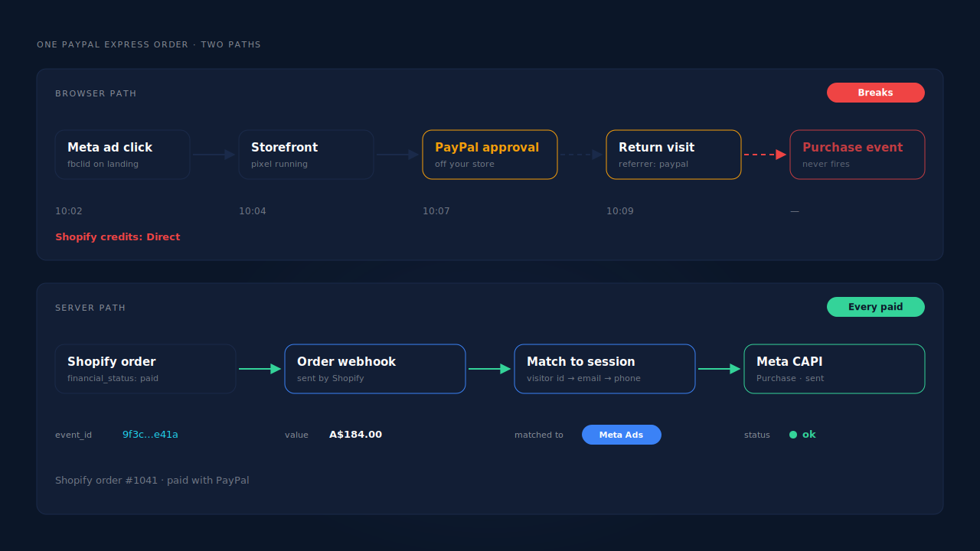Click the green Every paid badge
This screenshot has width=980, height=551.
tap(876, 307)
